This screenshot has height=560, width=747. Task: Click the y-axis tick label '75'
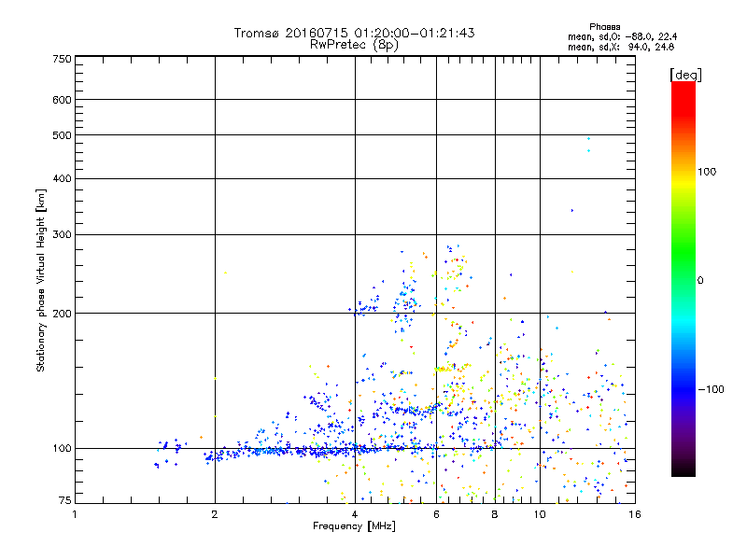(x=65, y=500)
